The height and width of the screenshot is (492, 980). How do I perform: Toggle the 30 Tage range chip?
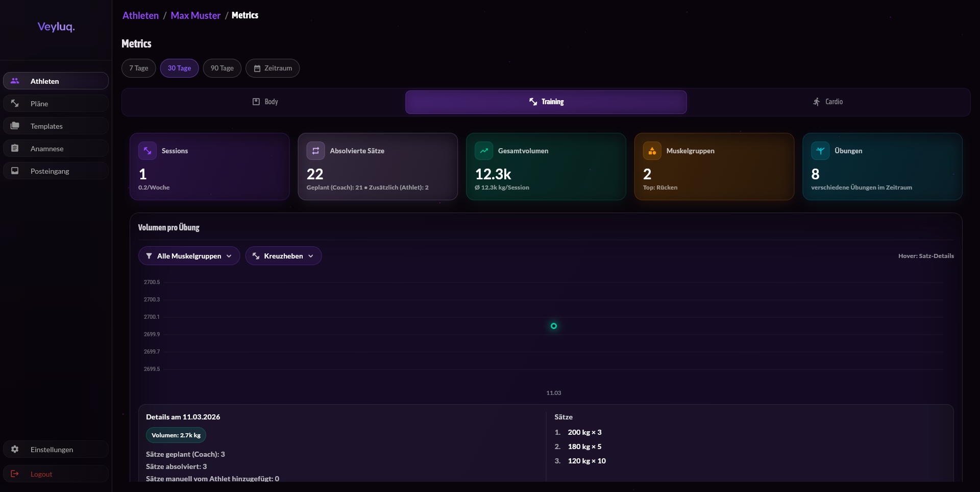[179, 68]
